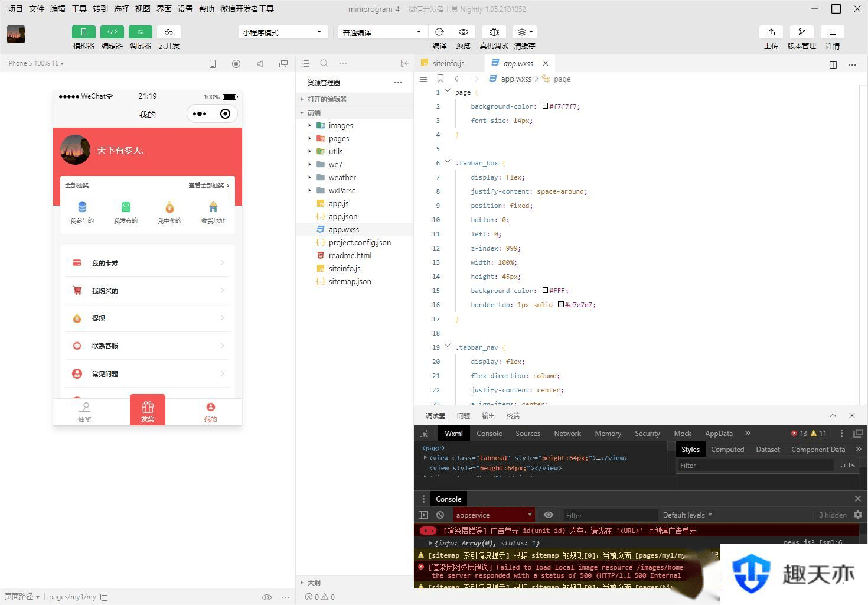The height and width of the screenshot is (605, 868).
Task: Switch to the Network devtools tab
Action: [567, 433]
